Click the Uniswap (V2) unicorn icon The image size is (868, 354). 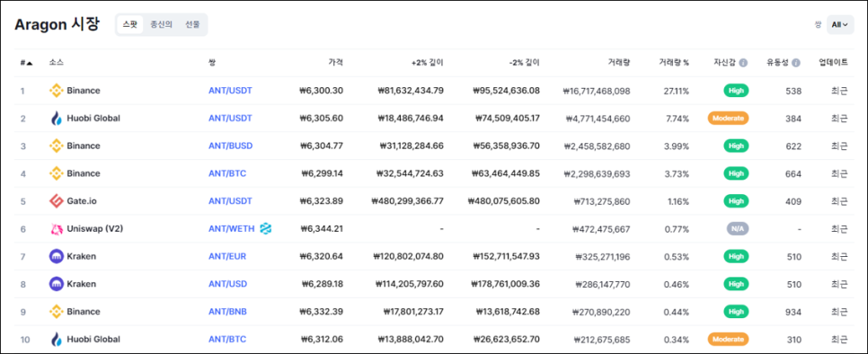pyautogui.click(x=56, y=229)
